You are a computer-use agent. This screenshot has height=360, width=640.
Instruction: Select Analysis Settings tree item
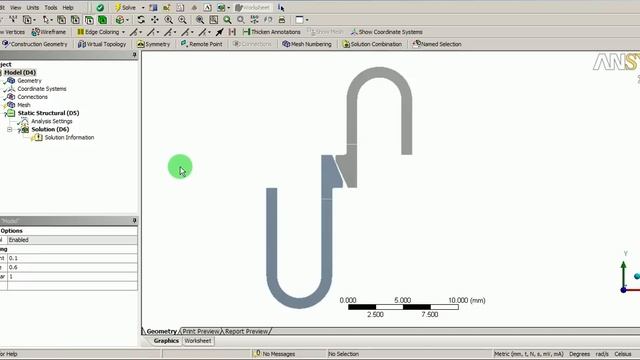51,121
